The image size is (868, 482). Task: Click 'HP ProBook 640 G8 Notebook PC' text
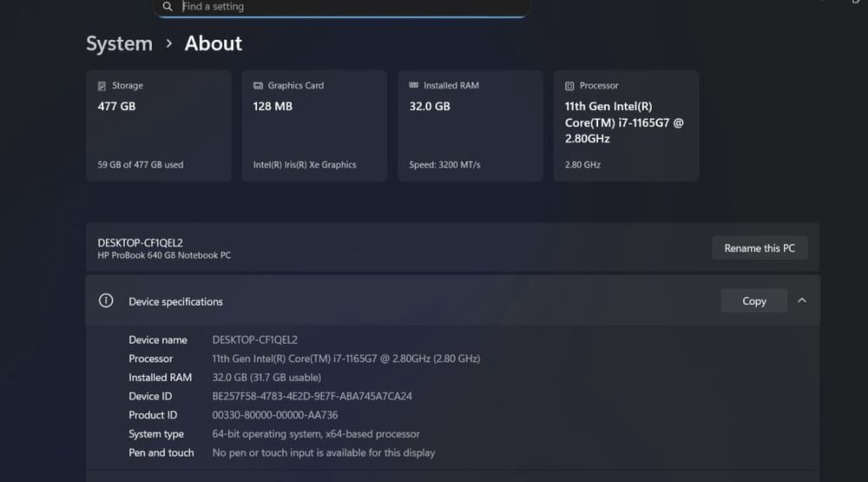(164, 255)
